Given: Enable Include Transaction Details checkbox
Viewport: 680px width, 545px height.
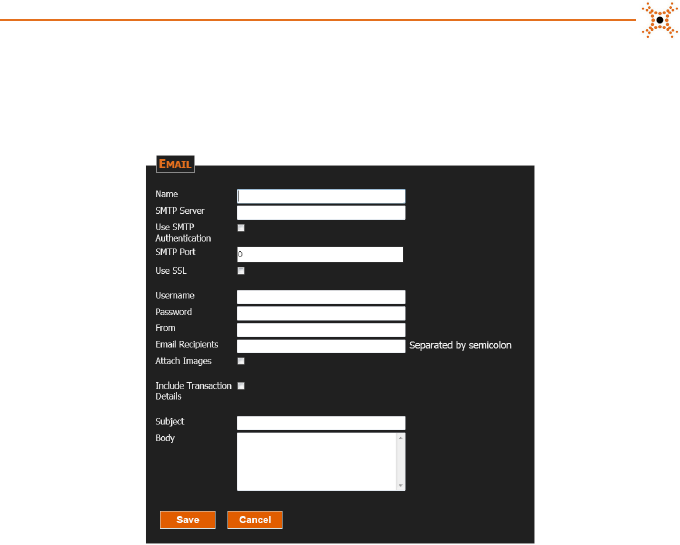Looking at the screenshot, I should (241, 386).
